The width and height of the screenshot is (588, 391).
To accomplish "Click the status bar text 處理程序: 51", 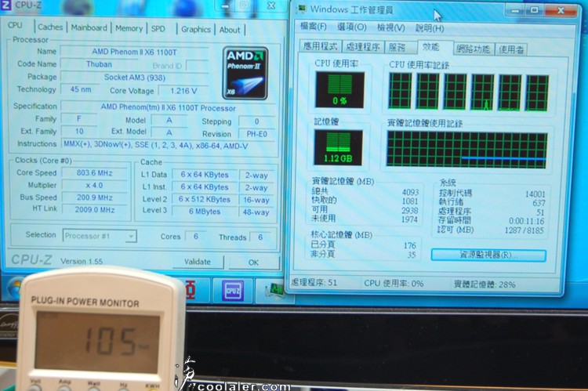I will [314, 282].
